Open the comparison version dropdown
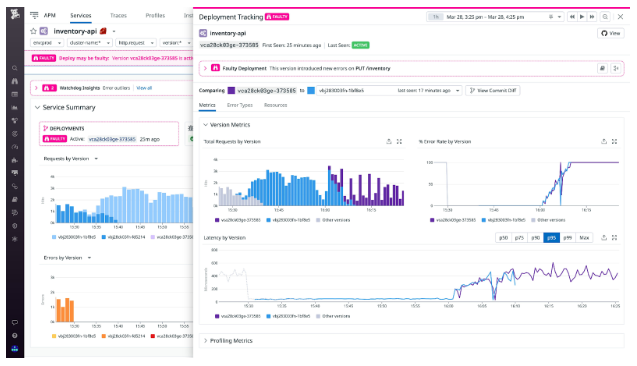The width and height of the screenshot is (637, 366). [389, 91]
